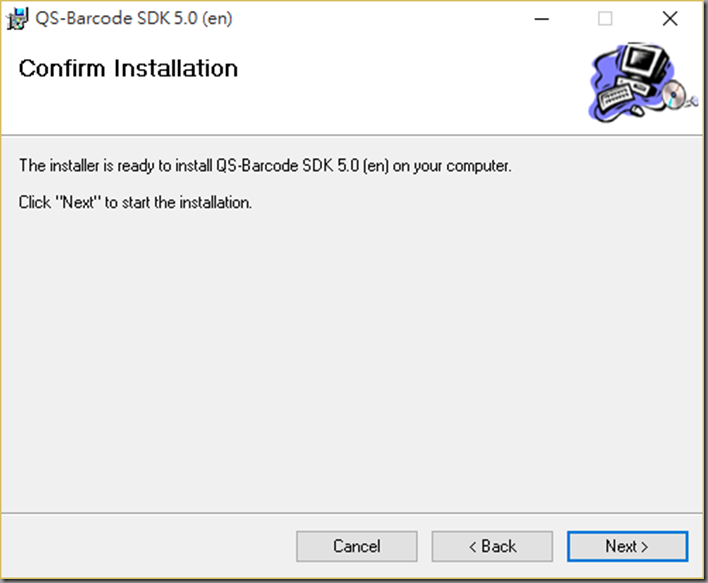Image resolution: width=708 pixels, height=583 pixels.
Task: Click the 'Click Next to start' instruction text
Action: 135,202
